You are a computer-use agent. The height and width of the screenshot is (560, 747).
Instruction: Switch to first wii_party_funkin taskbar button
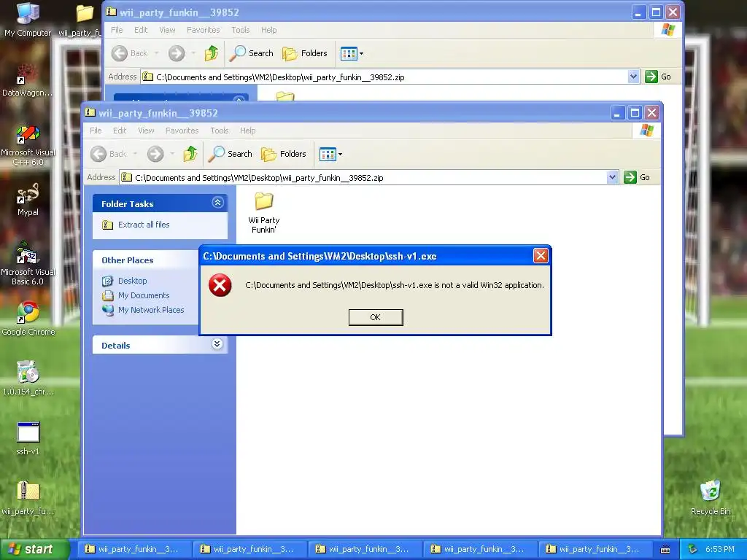click(x=135, y=549)
